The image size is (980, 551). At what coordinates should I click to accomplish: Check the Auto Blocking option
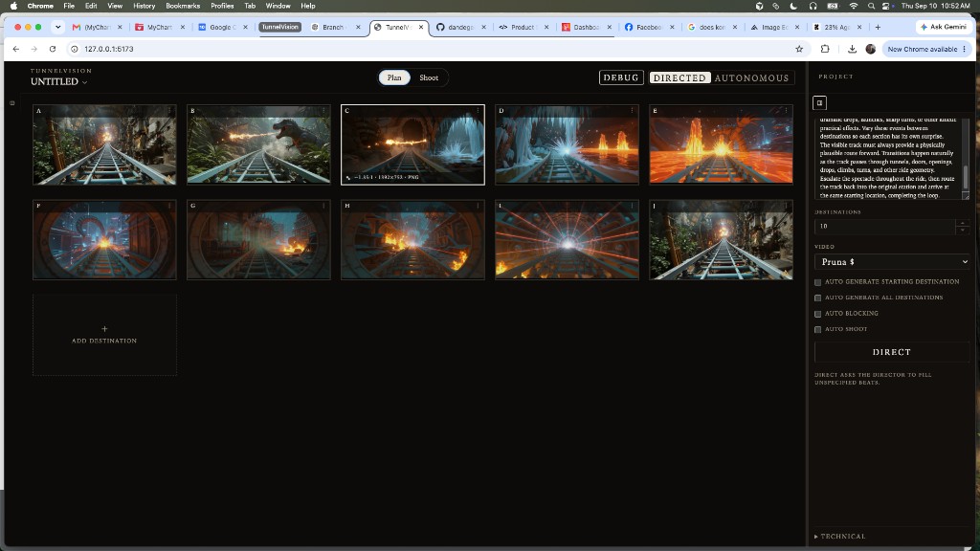point(817,314)
